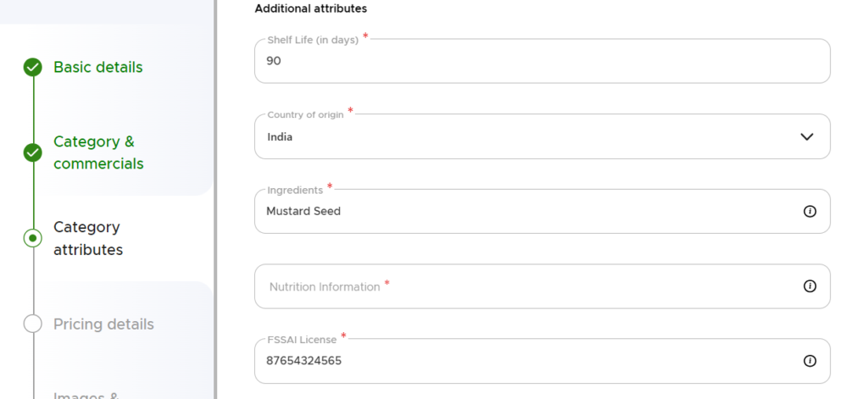Click the FSSAI License number field
This screenshot has width=868, height=399.
526,362
